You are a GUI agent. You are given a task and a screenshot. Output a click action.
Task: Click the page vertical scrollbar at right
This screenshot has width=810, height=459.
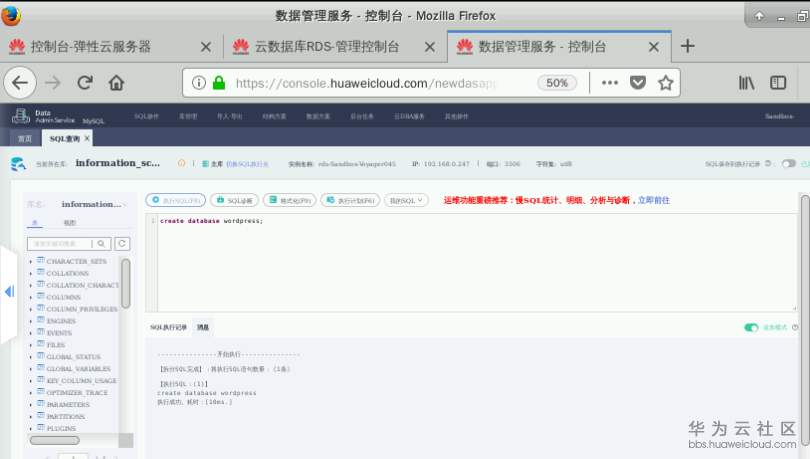(x=805, y=319)
